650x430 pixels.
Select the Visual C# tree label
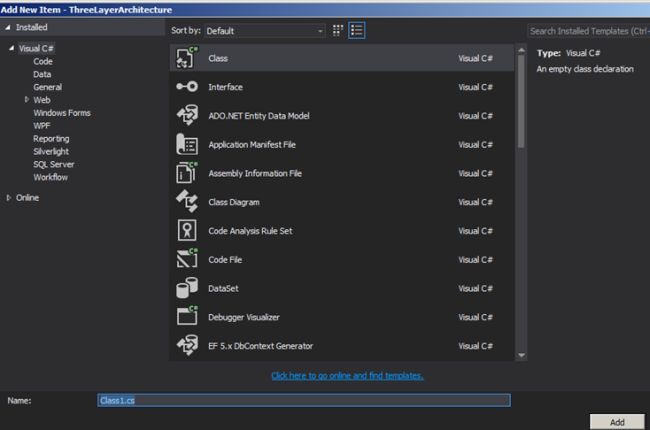pyautogui.click(x=36, y=49)
